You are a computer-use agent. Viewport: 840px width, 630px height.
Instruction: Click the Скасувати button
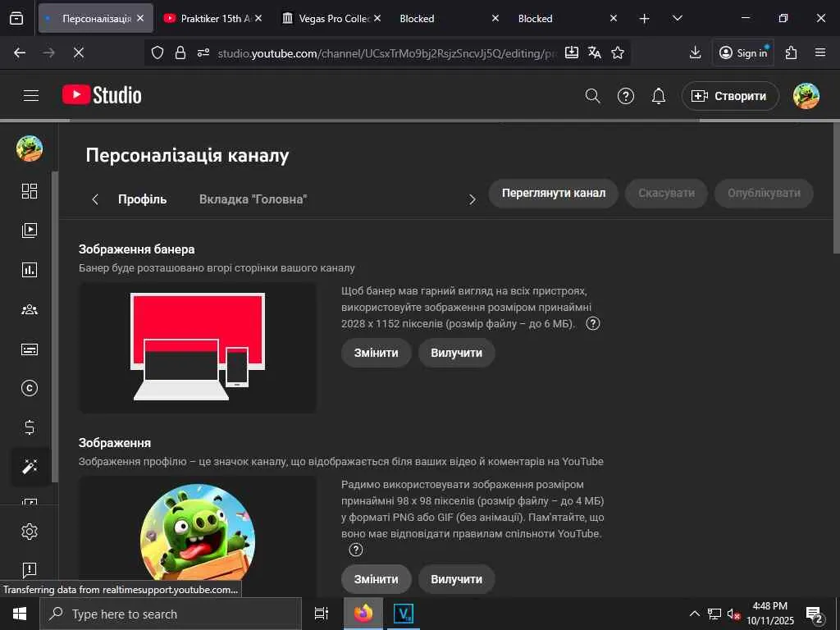(666, 193)
